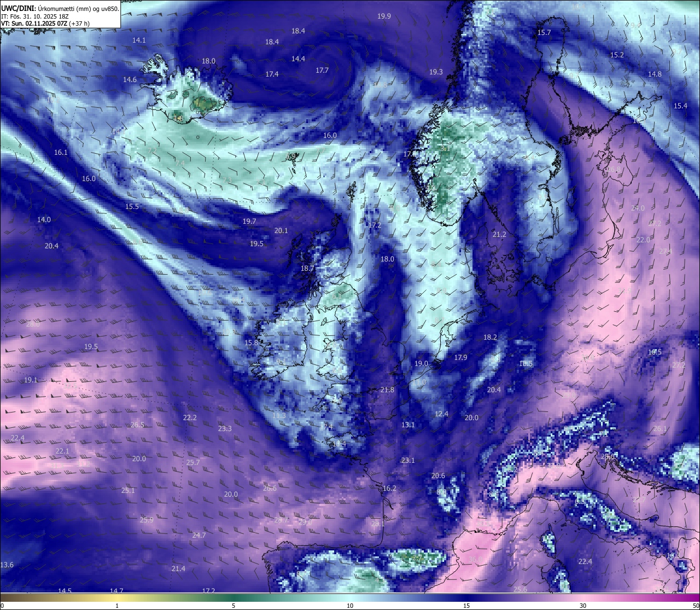Image resolution: width=700 pixels, height=610 pixels.
Task: Click the 14.0 value on the map
Action: tap(44, 220)
